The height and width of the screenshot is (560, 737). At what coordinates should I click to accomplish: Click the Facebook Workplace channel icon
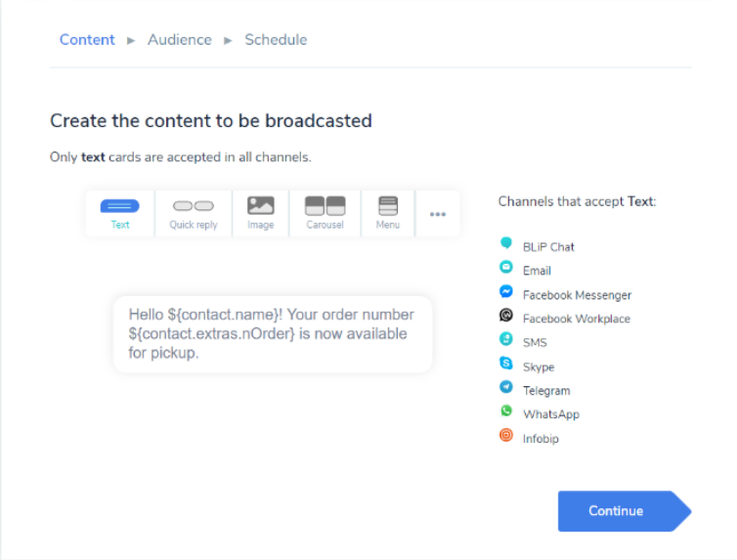tap(506, 316)
